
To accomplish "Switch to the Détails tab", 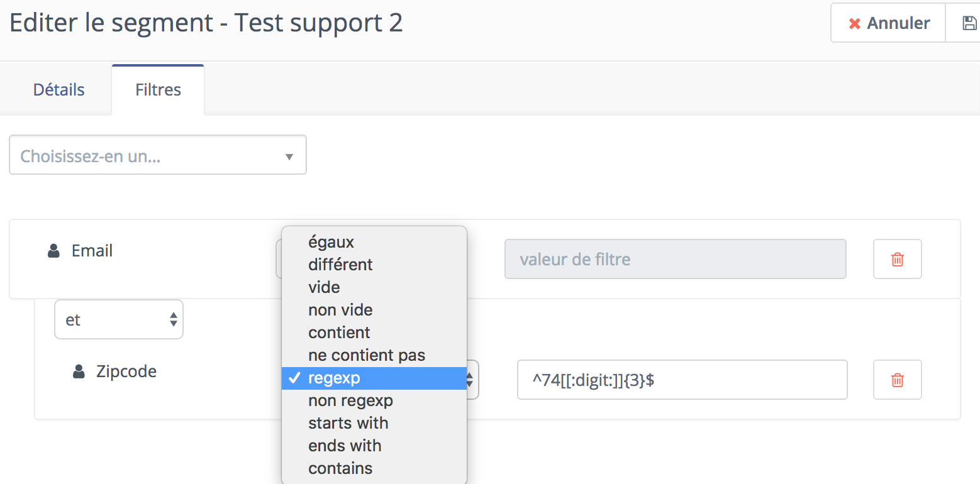I will [x=59, y=90].
